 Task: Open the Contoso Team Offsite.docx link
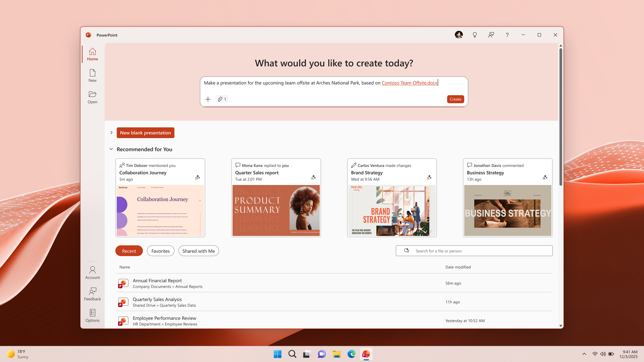tap(409, 83)
